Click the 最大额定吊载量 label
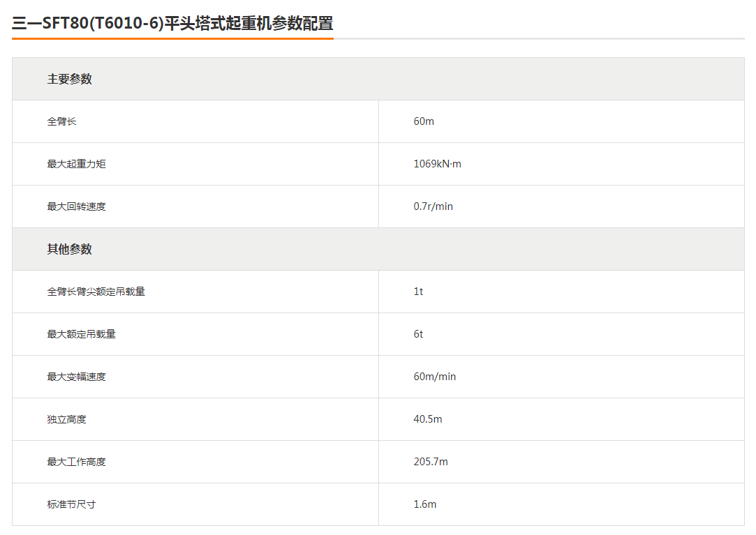The height and width of the screenshot is (535, 756). pyautogui.click(x=81, y=334)
